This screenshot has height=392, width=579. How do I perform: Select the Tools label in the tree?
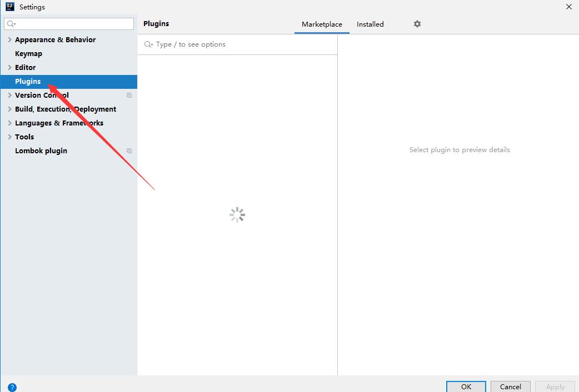point(24,137)
